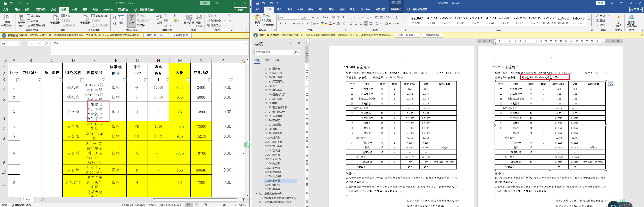This screenshot has height=207, width=644.
Task: Toggle bold formatting in Word
Action: tap(281, 24)
